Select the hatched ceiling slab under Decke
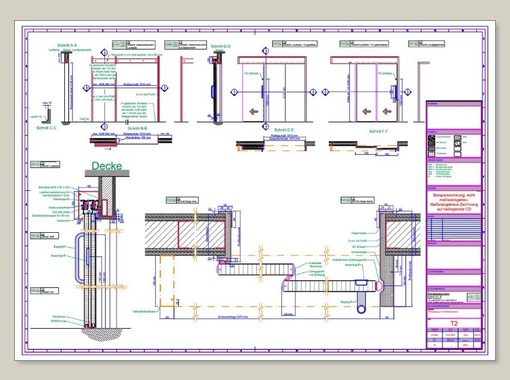Viewport: 510px width, 380px height. click(x=107, y=173)
